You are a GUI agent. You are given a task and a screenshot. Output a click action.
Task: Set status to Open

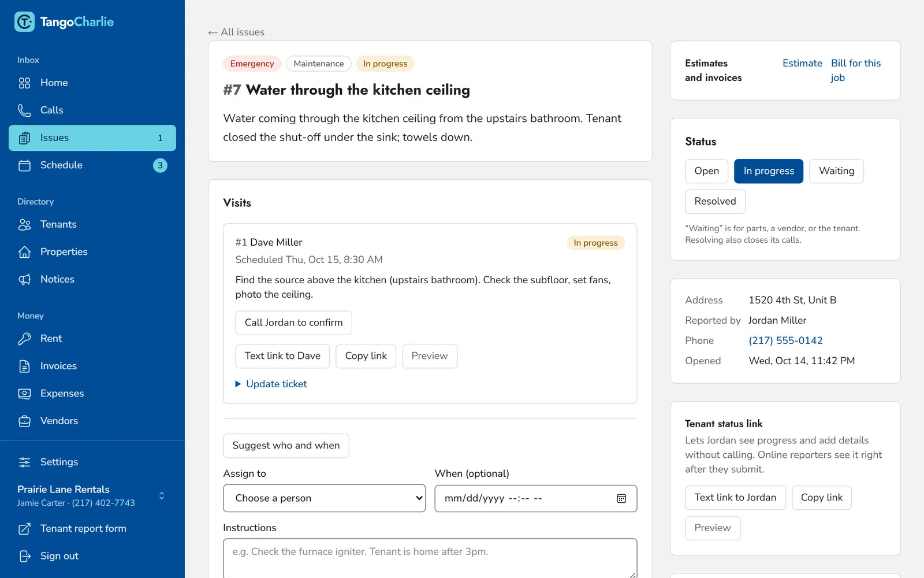point(706,171)
